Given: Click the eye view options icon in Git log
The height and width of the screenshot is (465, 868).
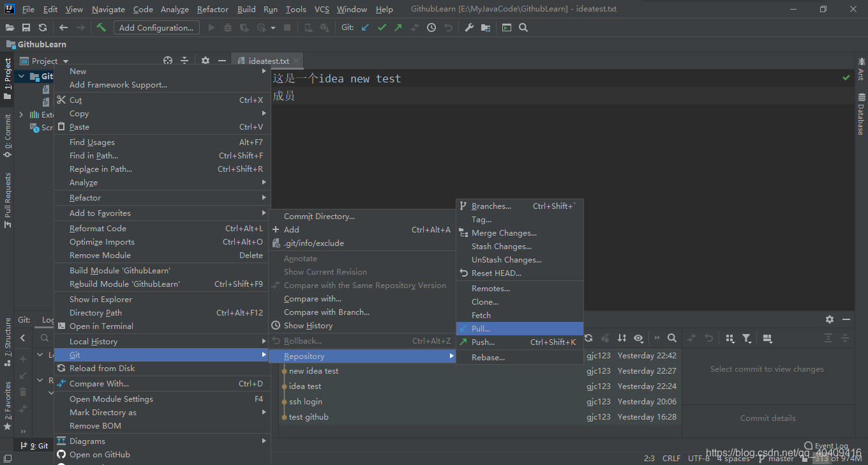Looking at the screenshot, I should pyautogui.click(x=638, y=338).
